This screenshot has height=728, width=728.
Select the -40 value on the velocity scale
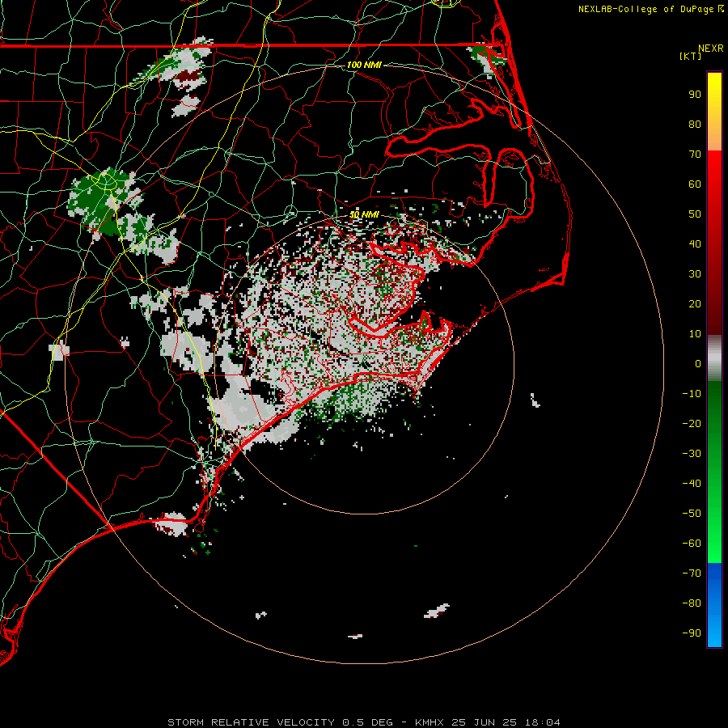coord(692,484)
